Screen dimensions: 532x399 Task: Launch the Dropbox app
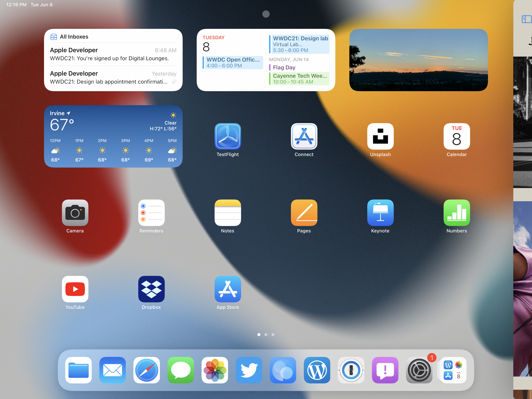pyautogui.click(x=151, y=289)
